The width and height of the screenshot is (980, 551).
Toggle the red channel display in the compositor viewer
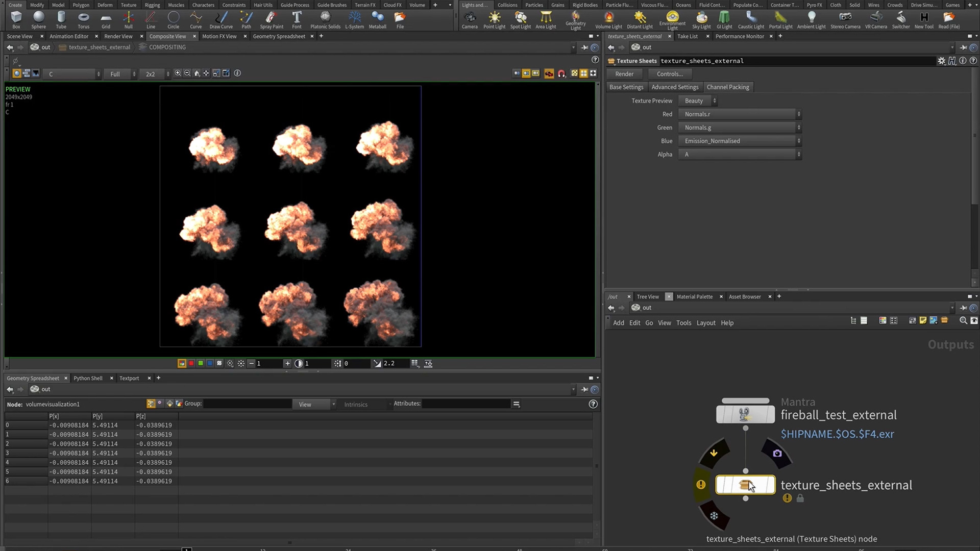tap(191, 363)
